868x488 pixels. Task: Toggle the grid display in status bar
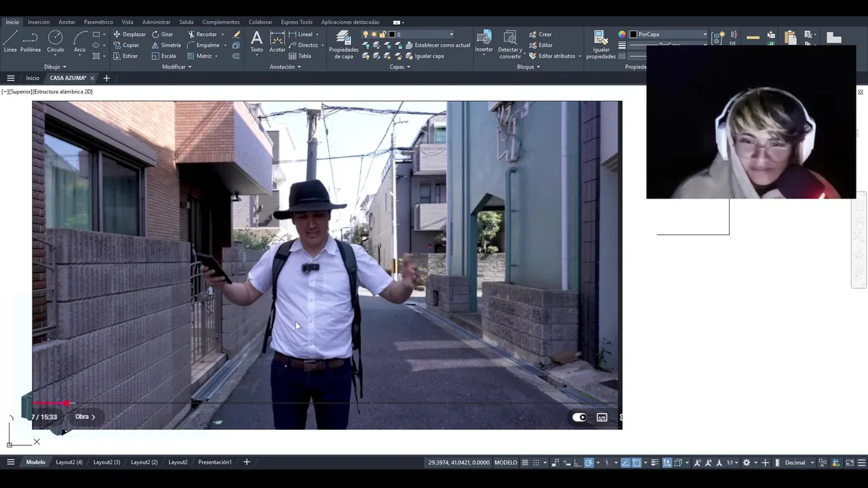coord(524,462)
